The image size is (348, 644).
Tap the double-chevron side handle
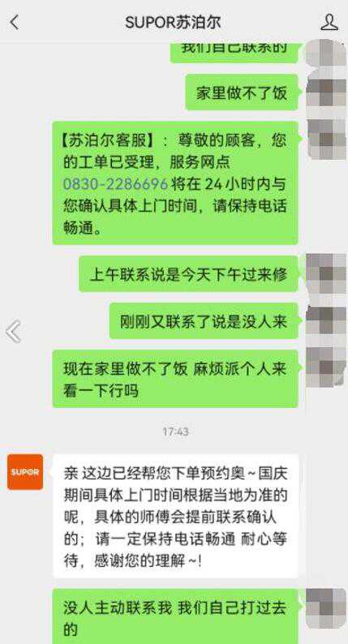pyautogui.click(x=13, y=332)
